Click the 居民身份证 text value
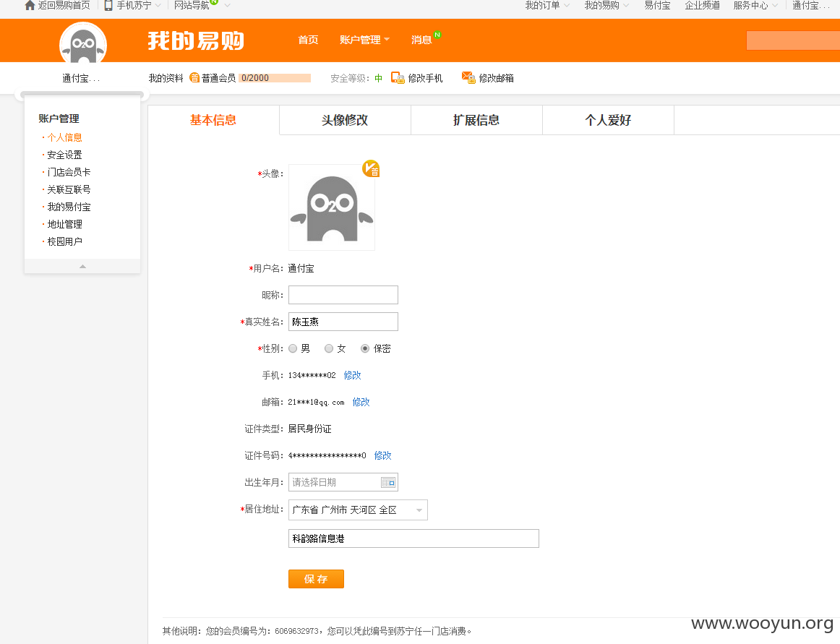Viewport: 840px width, 644px height. point(309,429)
